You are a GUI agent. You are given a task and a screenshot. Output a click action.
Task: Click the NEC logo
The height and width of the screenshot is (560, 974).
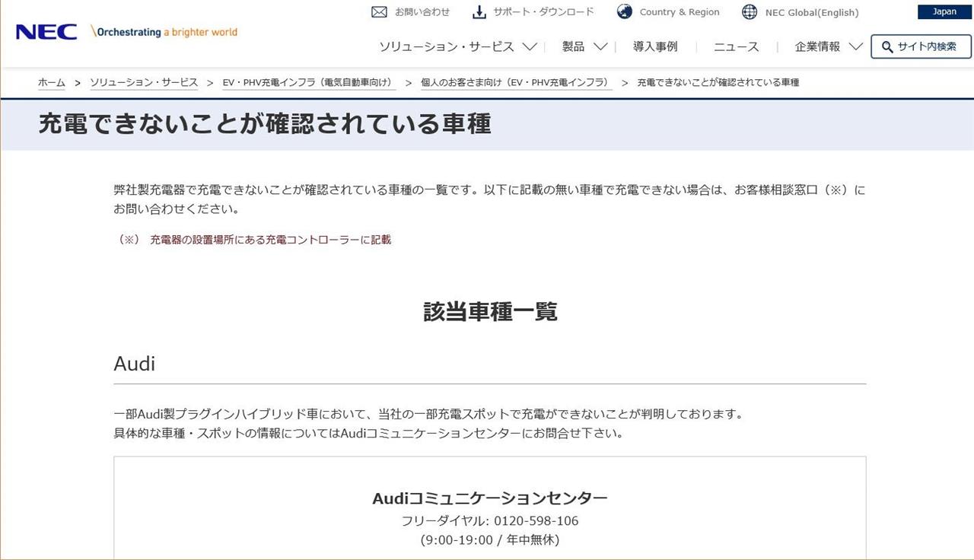pyautogui.click(x=46, y=32)
